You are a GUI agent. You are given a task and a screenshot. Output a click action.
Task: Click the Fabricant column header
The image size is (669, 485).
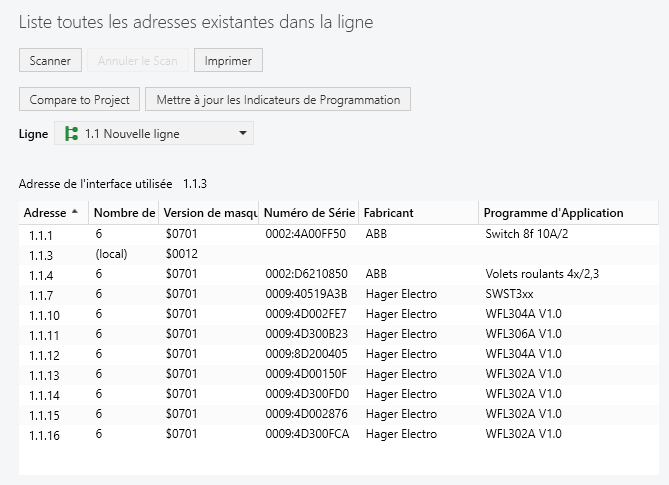pyautogui.click(x=390, y=213)
